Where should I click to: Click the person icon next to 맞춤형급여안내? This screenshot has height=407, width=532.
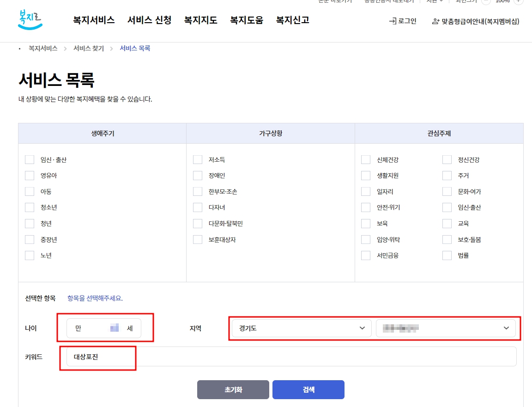pos(435,20)
